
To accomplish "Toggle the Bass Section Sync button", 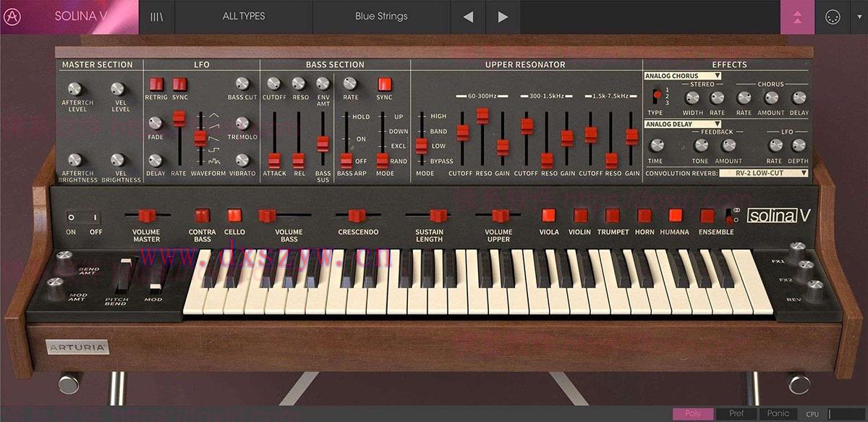I will tap(384, 83).
